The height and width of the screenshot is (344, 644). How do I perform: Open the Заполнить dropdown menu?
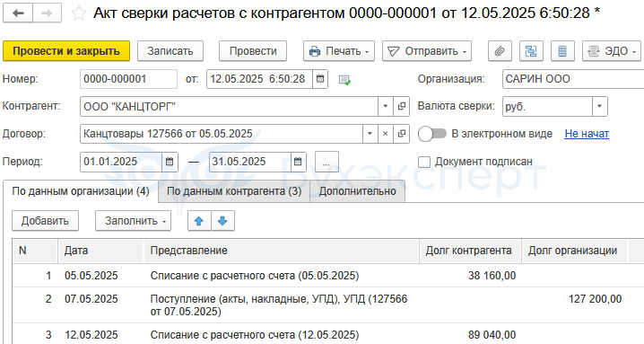click(133, 221)
